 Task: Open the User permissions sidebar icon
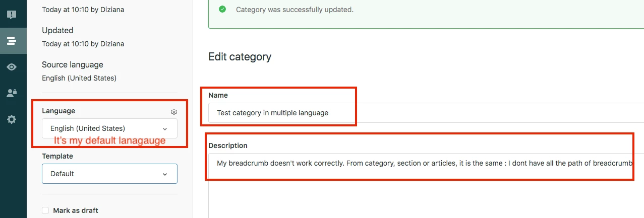click(12, 93)
